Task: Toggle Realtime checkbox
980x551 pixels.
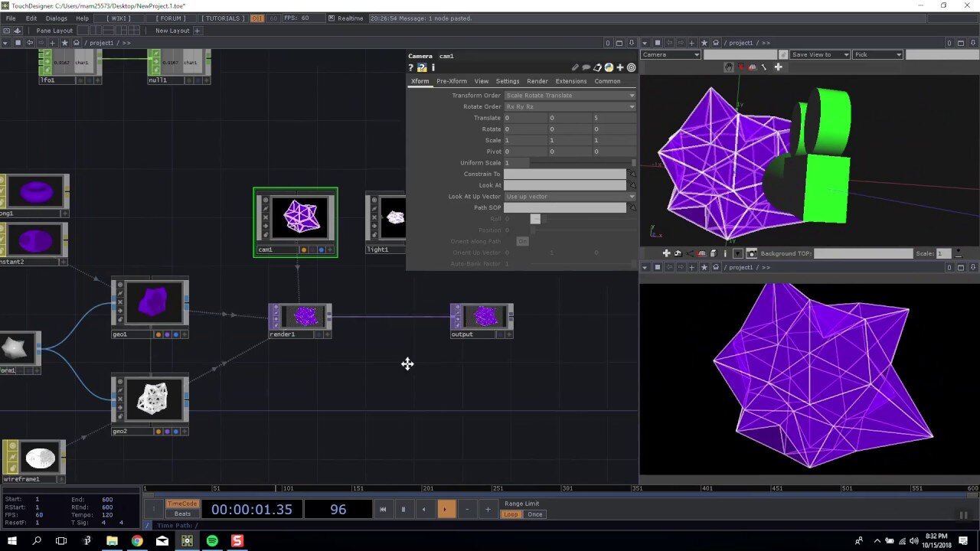Action: pyautogui.click(x=331, y=18)
